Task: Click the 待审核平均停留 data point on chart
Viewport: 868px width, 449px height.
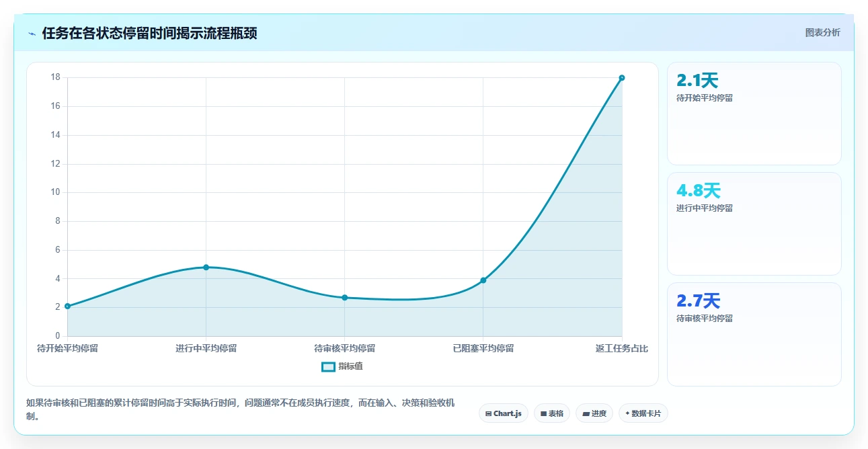Action: (345, 297)
